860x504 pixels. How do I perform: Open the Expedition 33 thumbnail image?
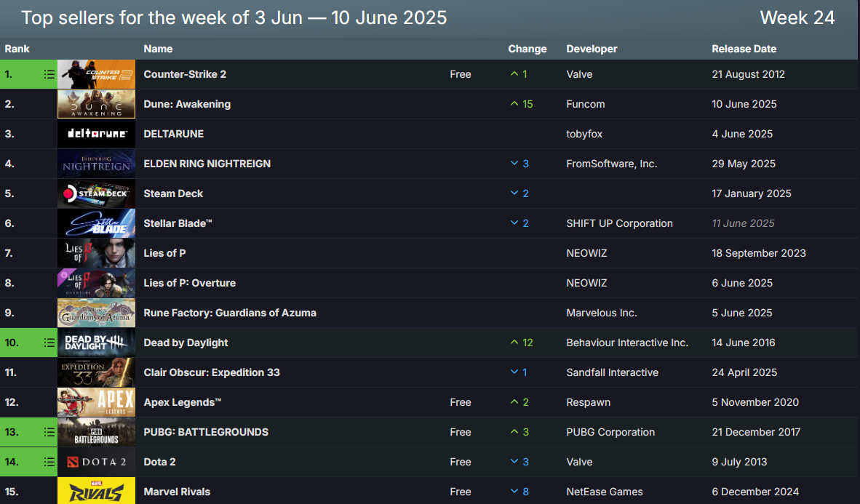(x=96, y=372)
